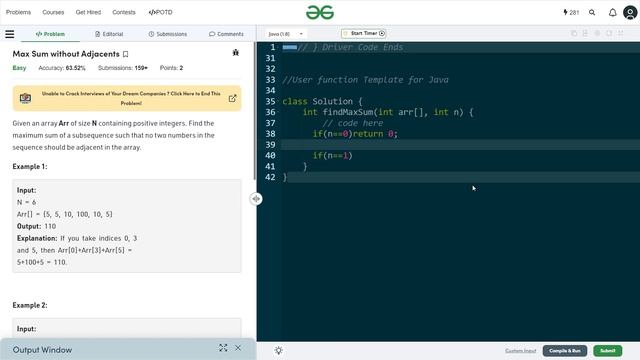Open the Custom Input link
Viewport: 640px width, 360px height.
pos(520,351)
